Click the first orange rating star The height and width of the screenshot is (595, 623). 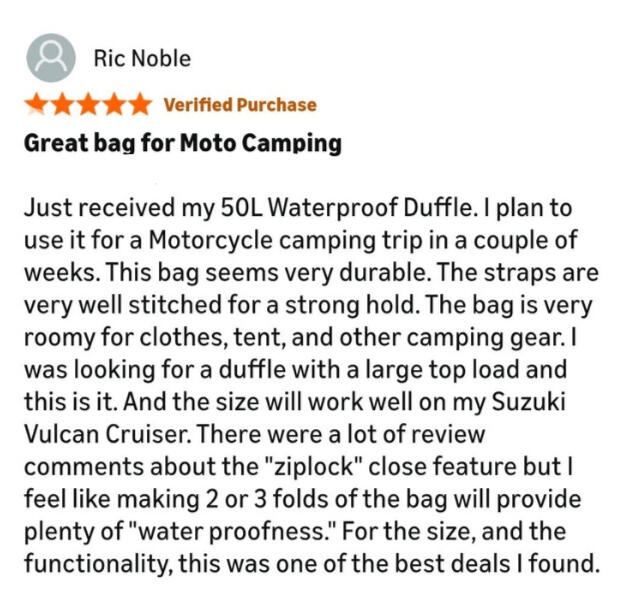click(36, 104)
